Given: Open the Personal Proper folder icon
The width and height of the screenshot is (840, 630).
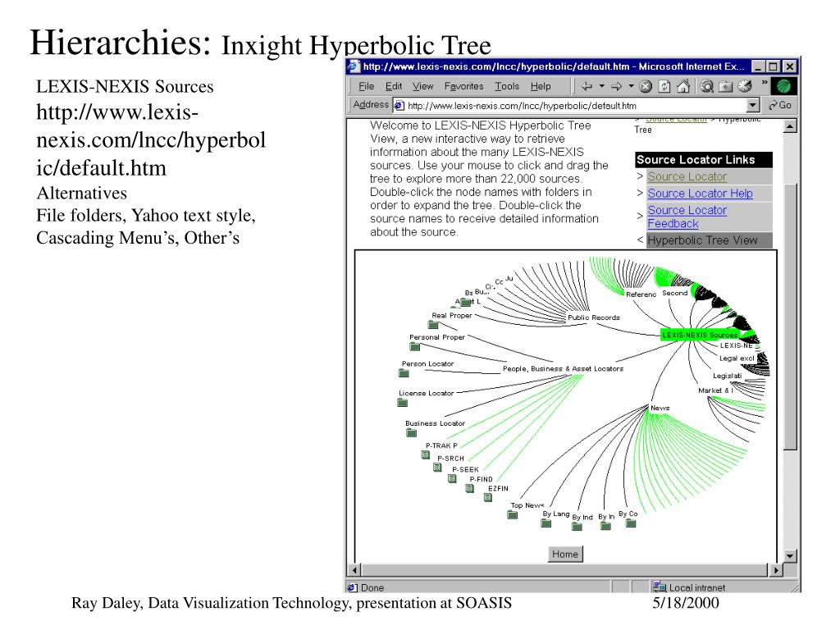Looking at the screenshot, I should click(x=414, y=347).
